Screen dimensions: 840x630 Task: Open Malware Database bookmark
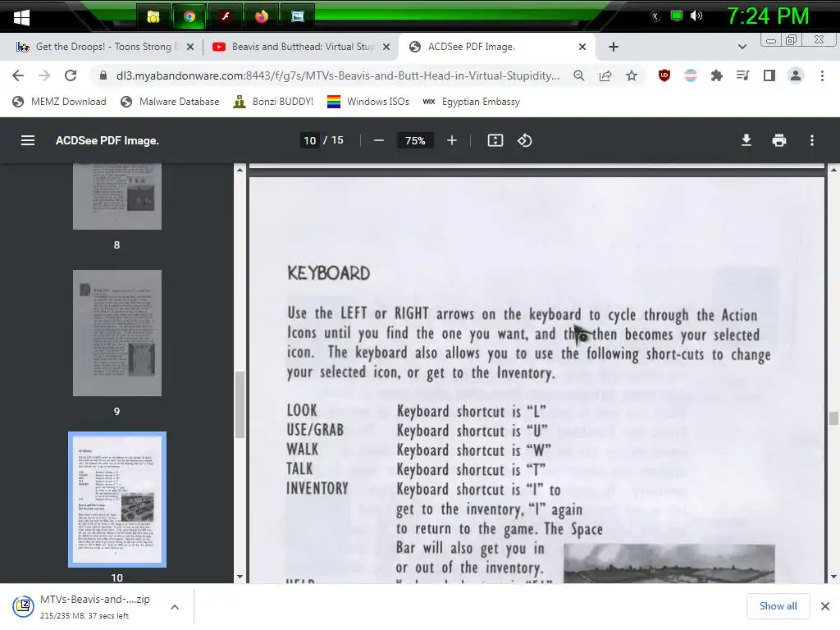170,102
